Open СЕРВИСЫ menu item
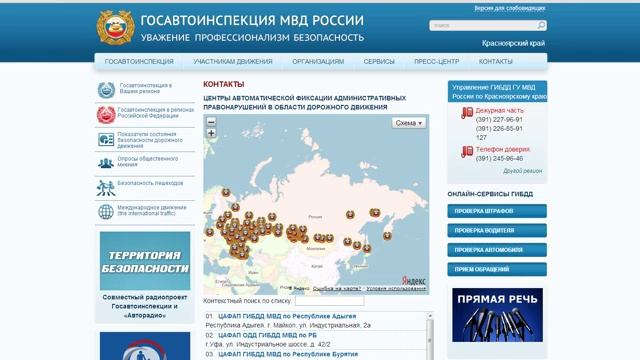 click(x=379, y=62)
